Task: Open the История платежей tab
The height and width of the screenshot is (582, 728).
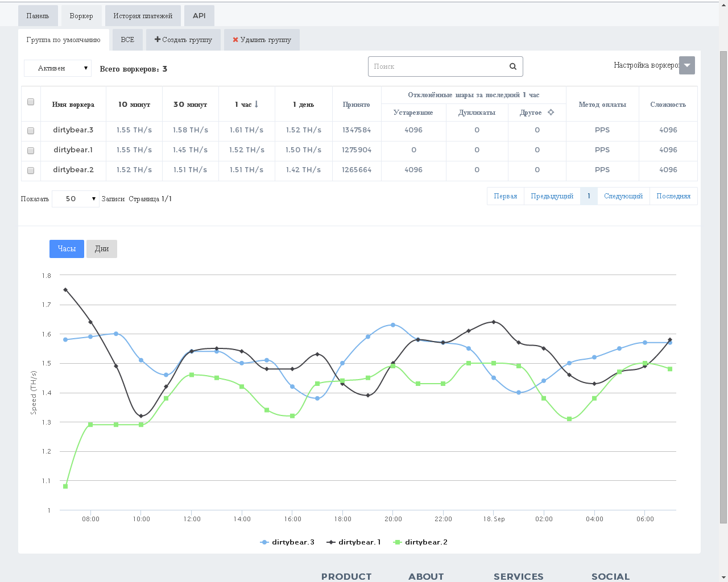Action: coord(143,16)
